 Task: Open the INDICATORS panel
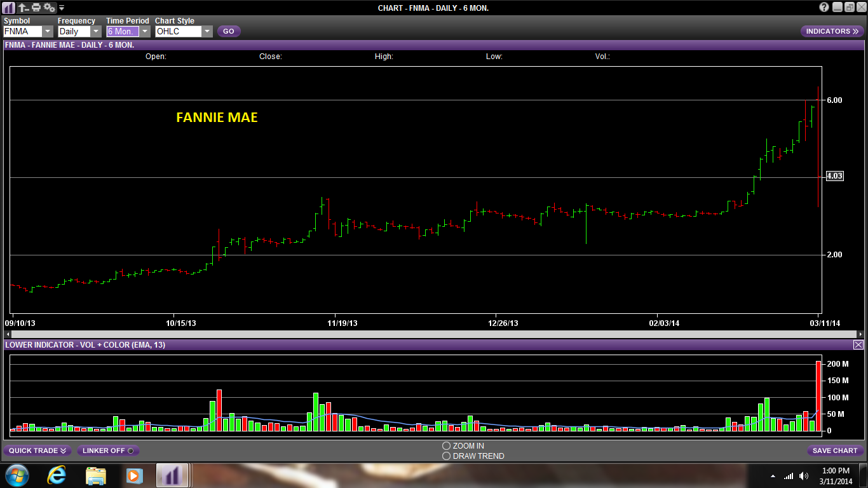(832, 31)
